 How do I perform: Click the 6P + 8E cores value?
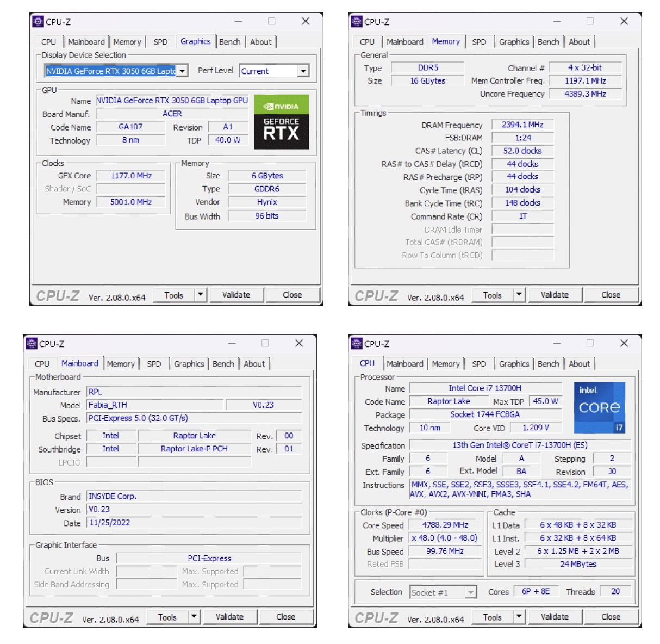536,591
